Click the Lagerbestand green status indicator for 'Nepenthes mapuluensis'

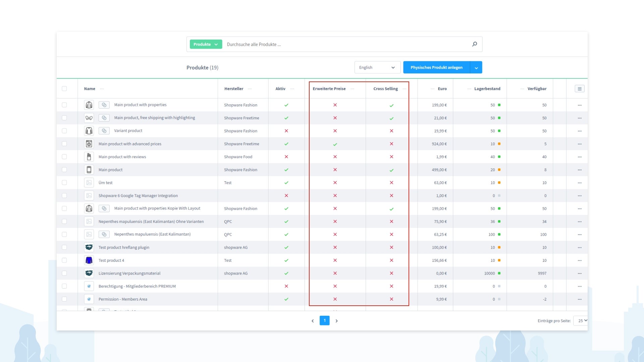coord(499,234)
